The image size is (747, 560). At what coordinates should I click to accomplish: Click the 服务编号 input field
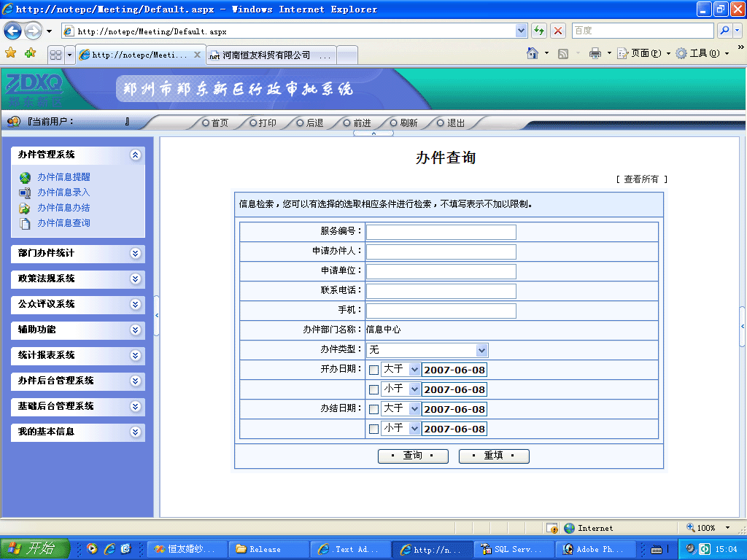441,232
